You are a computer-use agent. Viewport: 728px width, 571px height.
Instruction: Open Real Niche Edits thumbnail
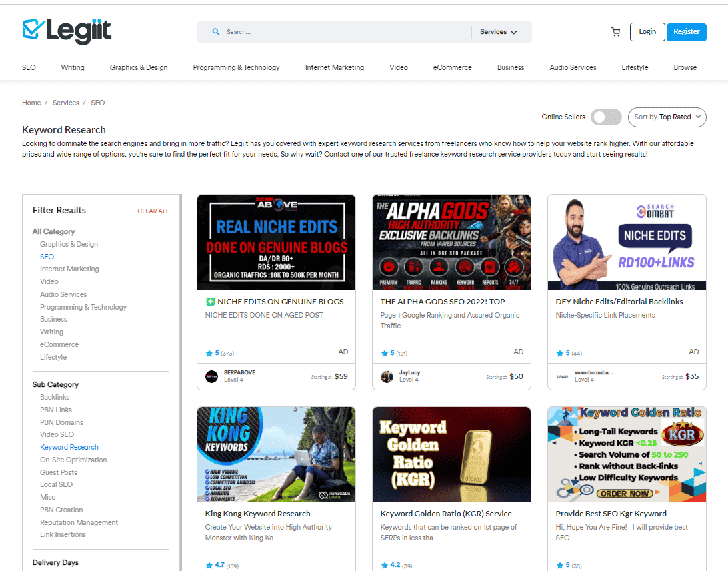pos(276,242)
